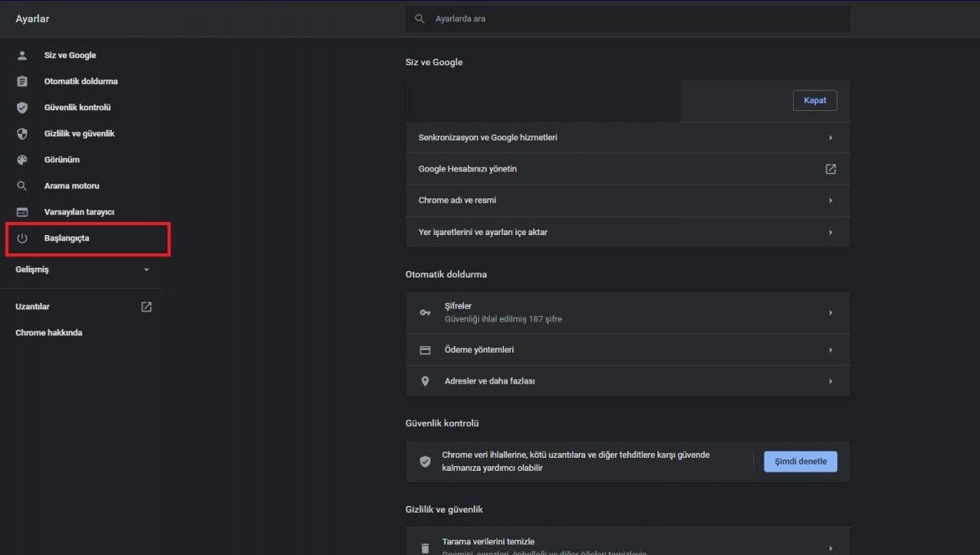
Task: Click the Şifreler key icon
Action: click(x=425, y=312)
